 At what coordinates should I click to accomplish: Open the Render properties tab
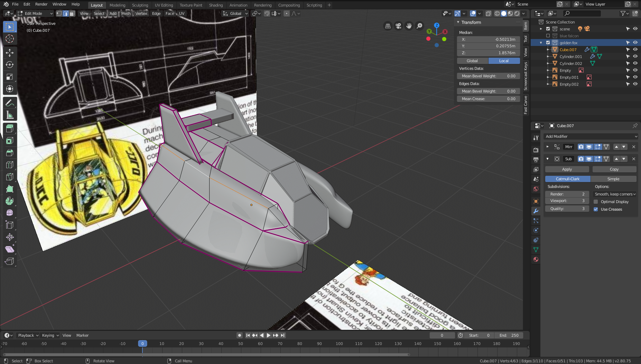point(536,150)
